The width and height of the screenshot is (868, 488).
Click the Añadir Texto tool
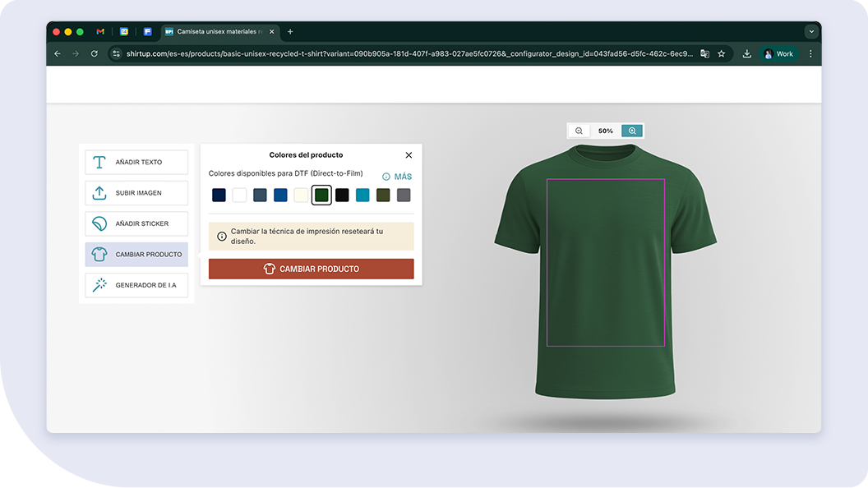tap(136, 162)
